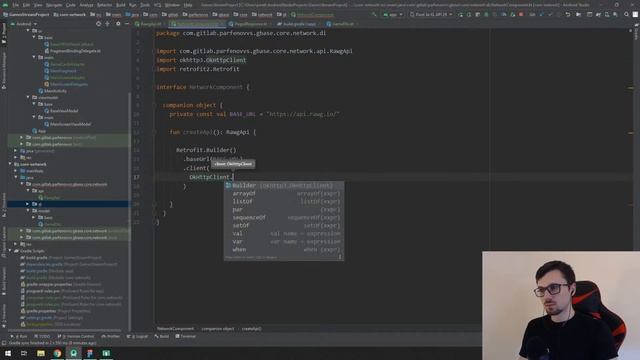Collapse the viewmodel package folder
Image resolution: width=640 pixels, height=360 pixels.
coord(28,97)
